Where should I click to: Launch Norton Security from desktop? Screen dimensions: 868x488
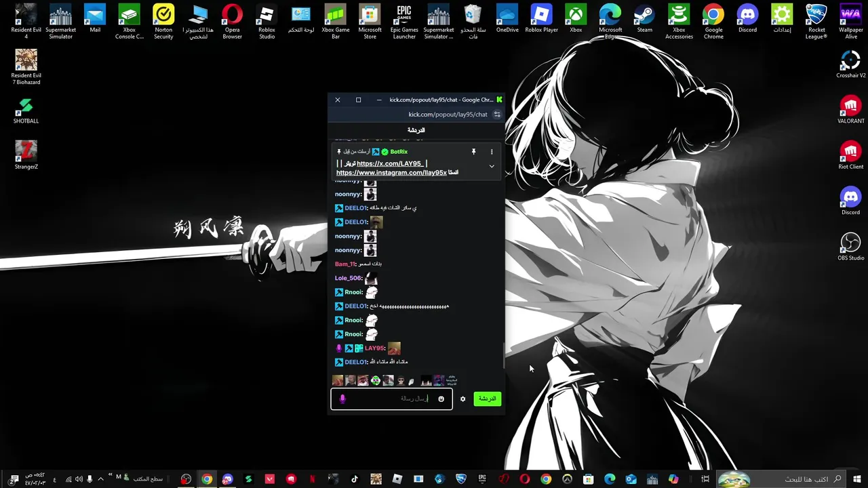[x=163, y=21]
